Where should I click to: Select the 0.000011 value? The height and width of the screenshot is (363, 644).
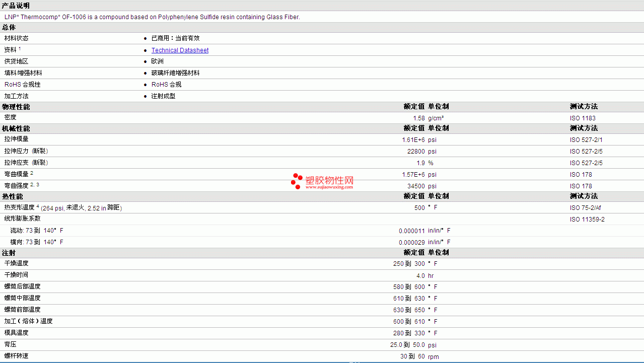click(412, 231)
